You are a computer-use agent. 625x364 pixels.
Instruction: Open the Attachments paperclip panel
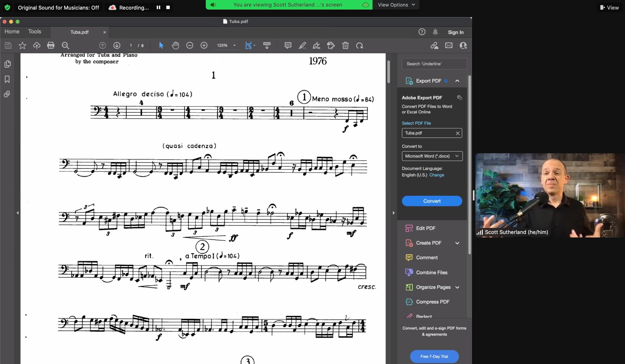pos(7,94)
